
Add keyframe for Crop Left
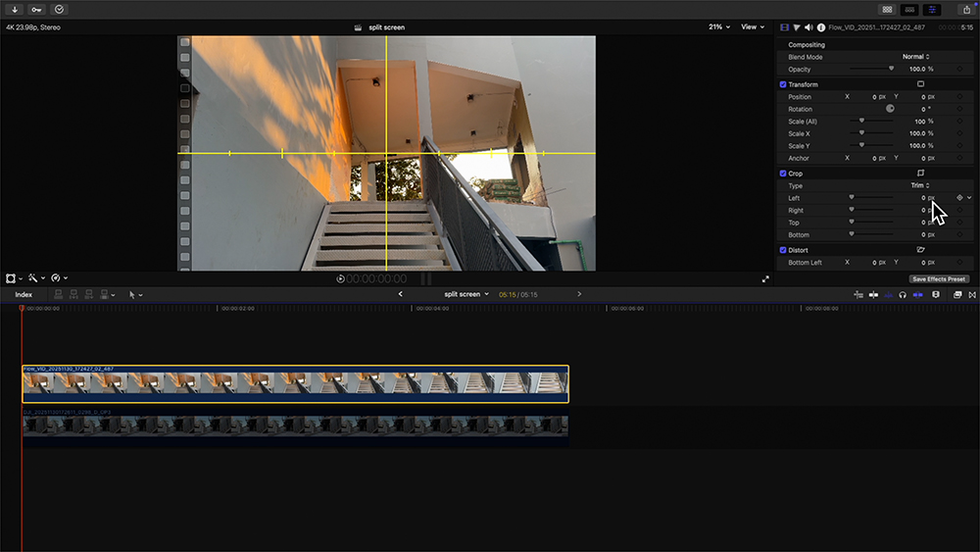(x=959, y=198)
